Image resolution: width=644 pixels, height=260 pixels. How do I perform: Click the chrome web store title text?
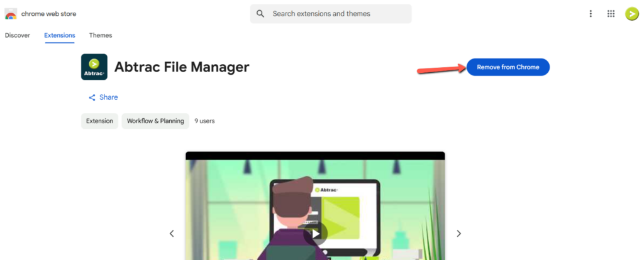tap(48, 14)
